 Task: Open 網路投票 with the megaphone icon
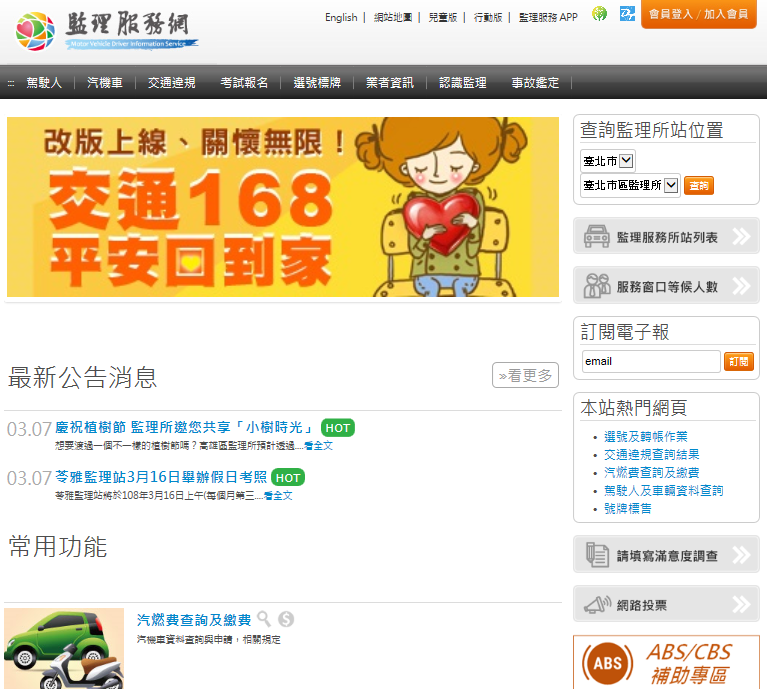(666, 604)
